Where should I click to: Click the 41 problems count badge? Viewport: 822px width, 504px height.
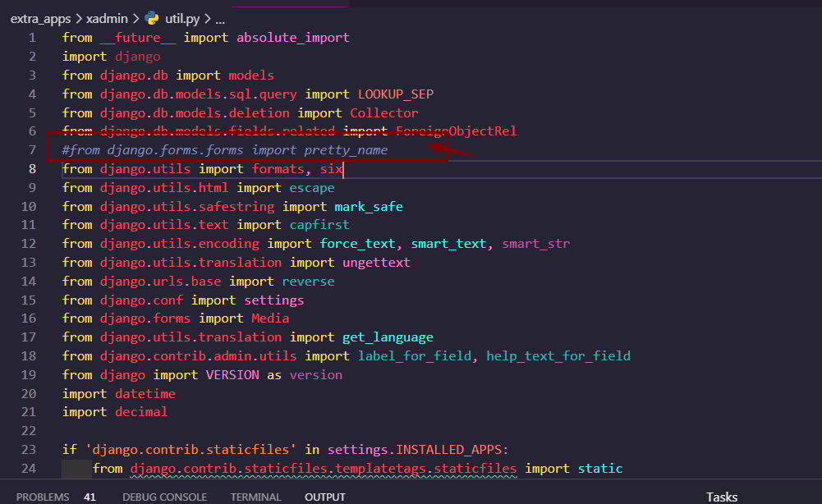(x=89, y=496)
